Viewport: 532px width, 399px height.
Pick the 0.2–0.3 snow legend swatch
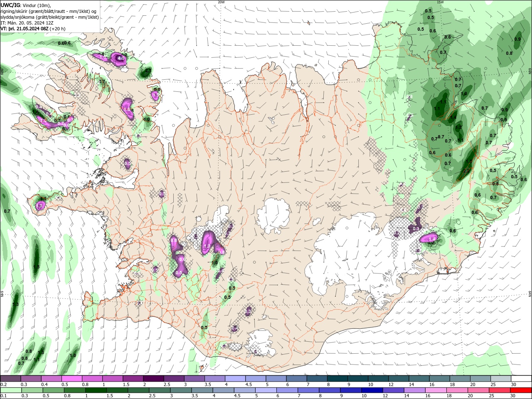(10, 379)
